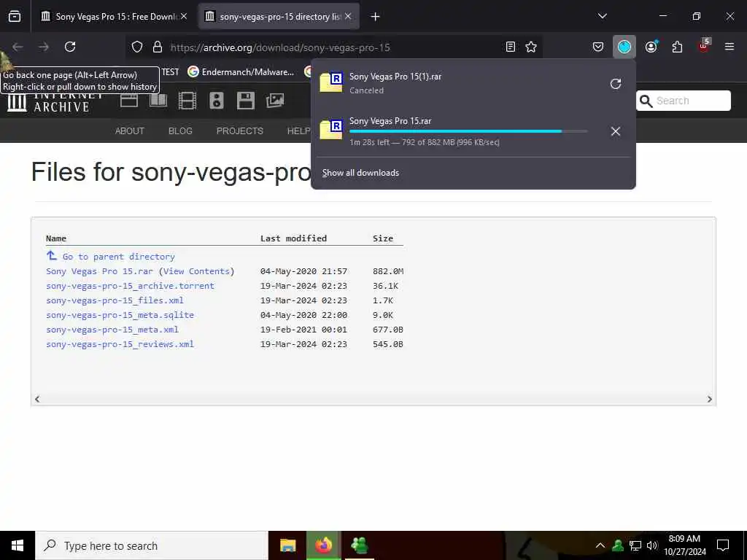This screenshot has height=560, width=747.
Task: Open the Endermanch/Malware bookmark
Action: click(x=241, y=72)
